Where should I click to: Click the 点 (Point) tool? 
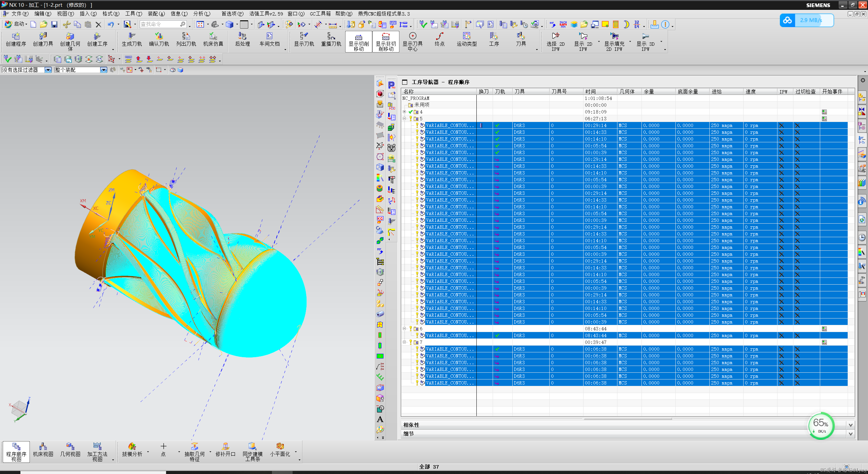pyautogui.click(x=163, y=450)
